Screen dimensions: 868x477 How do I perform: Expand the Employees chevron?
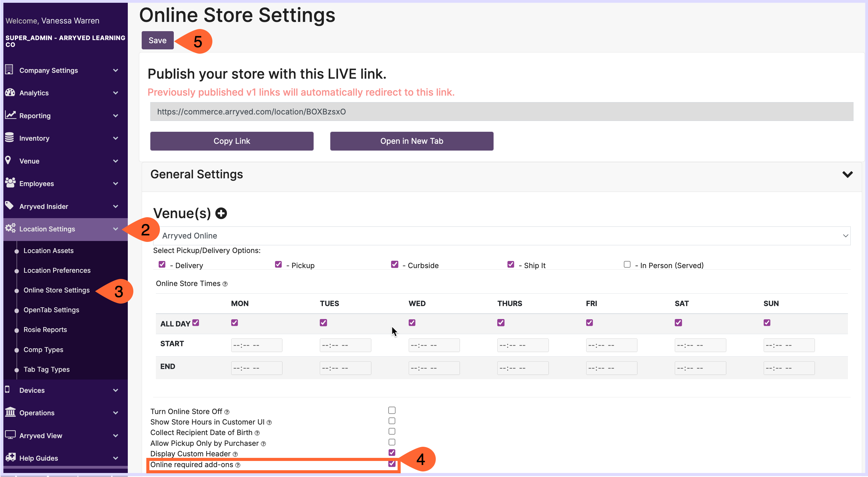click(115, 184)
